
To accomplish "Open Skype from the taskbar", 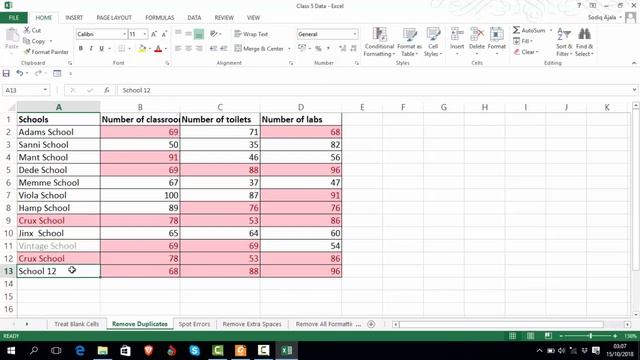I will [x=195, y=350].
